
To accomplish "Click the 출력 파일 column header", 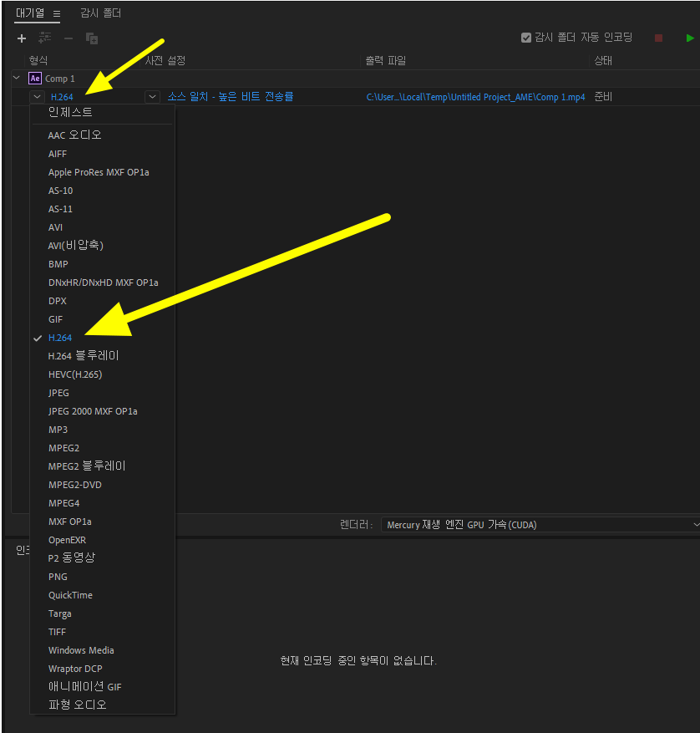I will [386, 60].
